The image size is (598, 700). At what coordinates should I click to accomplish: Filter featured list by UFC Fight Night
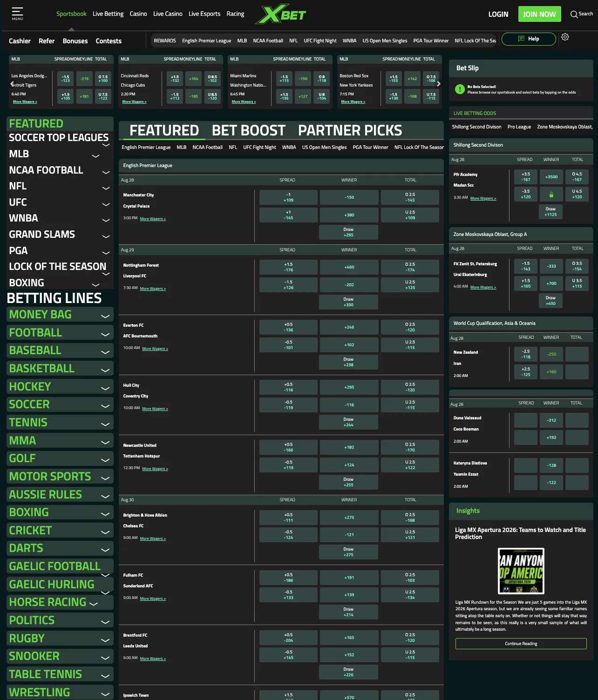click(259, 147)
